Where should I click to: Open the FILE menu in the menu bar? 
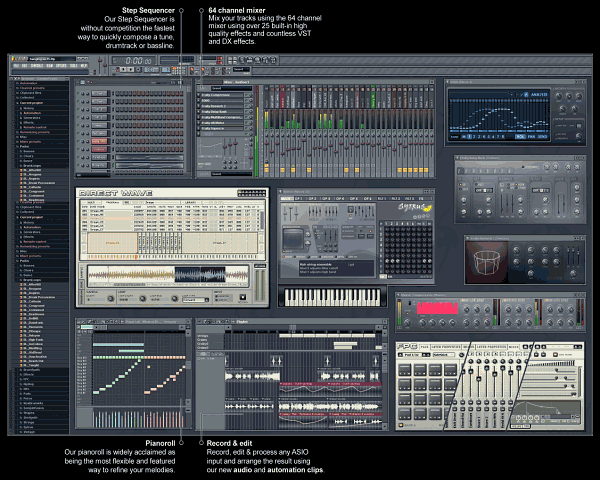(x=16, y=66)
